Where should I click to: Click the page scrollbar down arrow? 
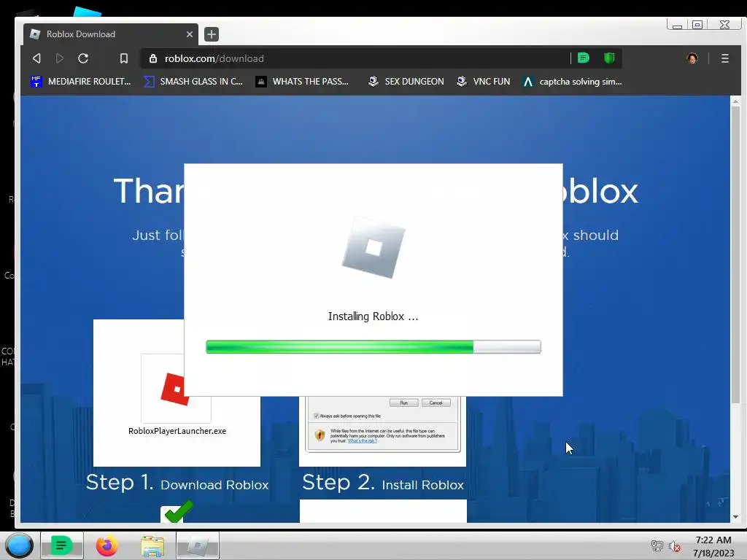[735, 517]
